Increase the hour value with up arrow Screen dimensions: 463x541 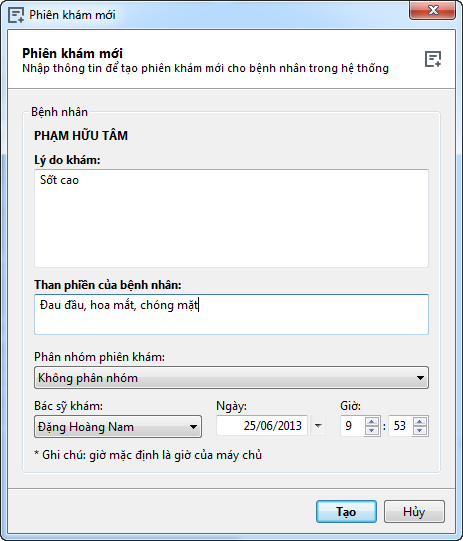pyautogui.click(x=372, y=422)
